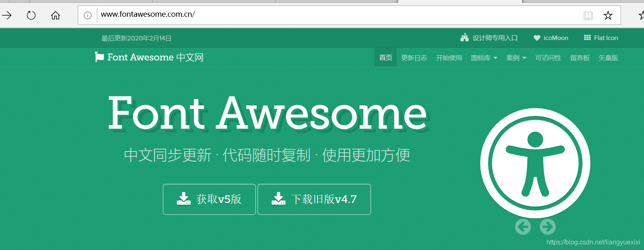The height and width of the screenshot is (250, 644).
Task: Reload the page with refresh icon
Action: click(31, 16)
